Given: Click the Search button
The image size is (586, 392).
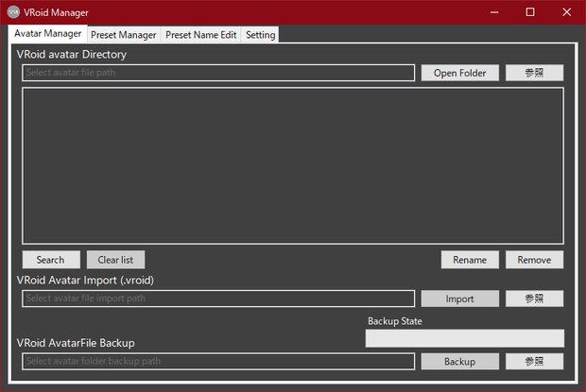Looking at the screenshot, I should (x=51, y=260).
